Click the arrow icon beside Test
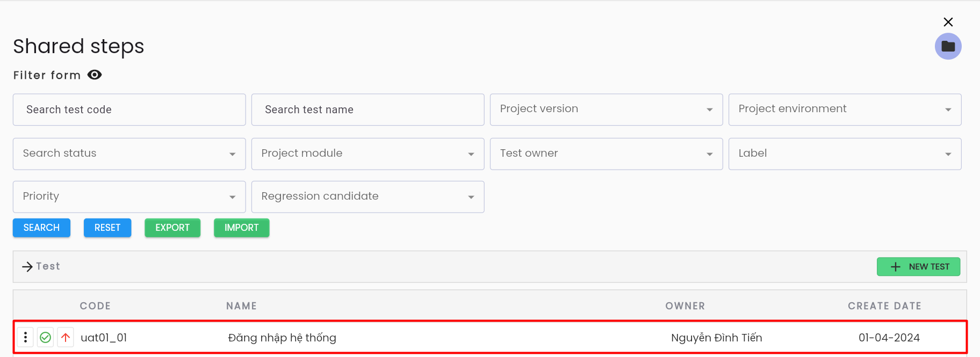The image size is (980, 357). [x=27, y=266]
